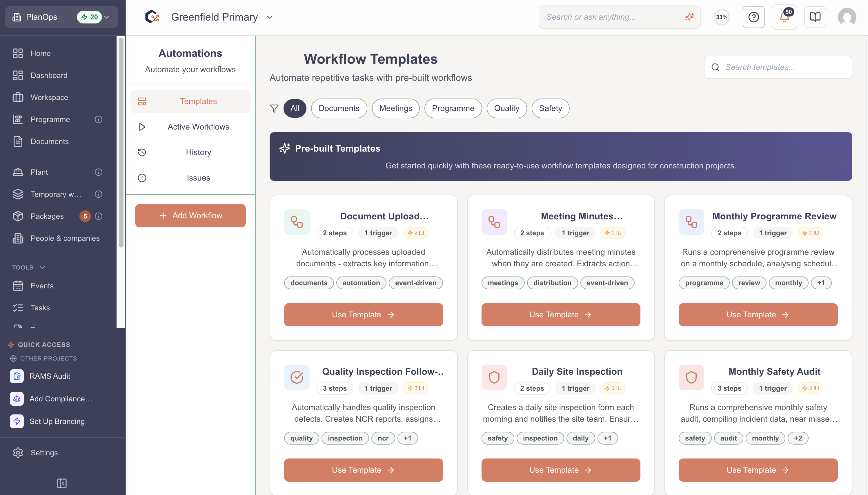Use the Document Upload template

click(x=364, y=315)
